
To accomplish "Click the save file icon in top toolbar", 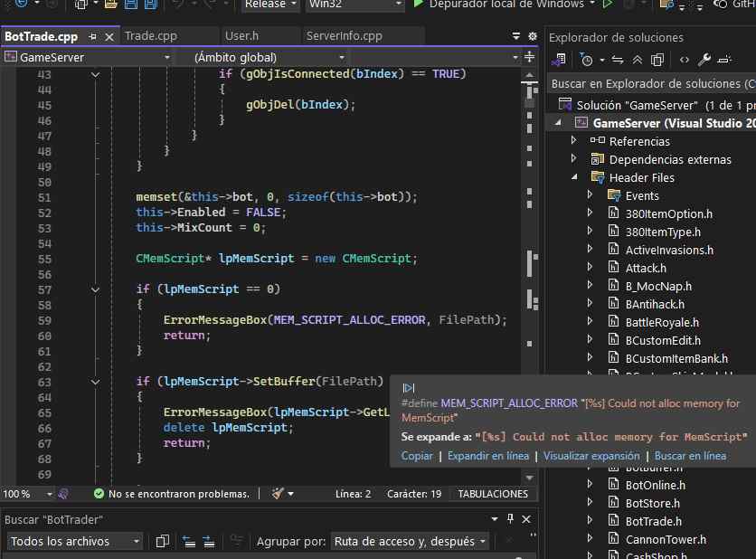I will tap(130, 4).
